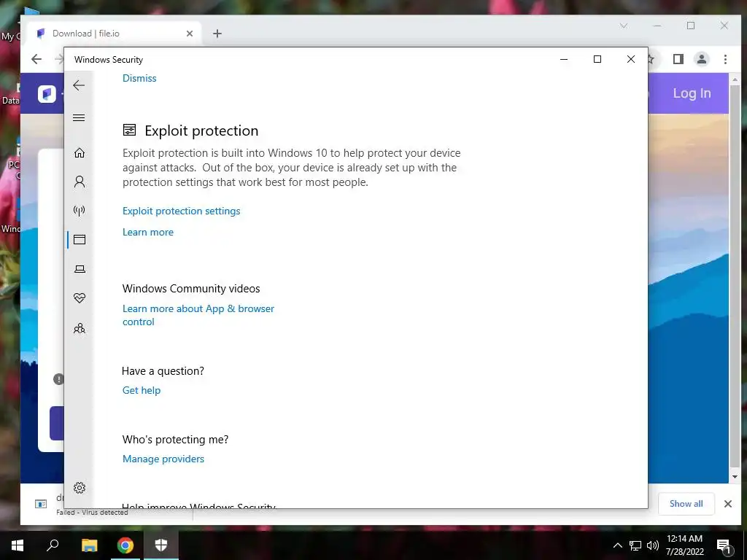This screenshot has height=560, width=747.
Task: Open File Explorer from taskbar
Action: click(x=89, y=545)
